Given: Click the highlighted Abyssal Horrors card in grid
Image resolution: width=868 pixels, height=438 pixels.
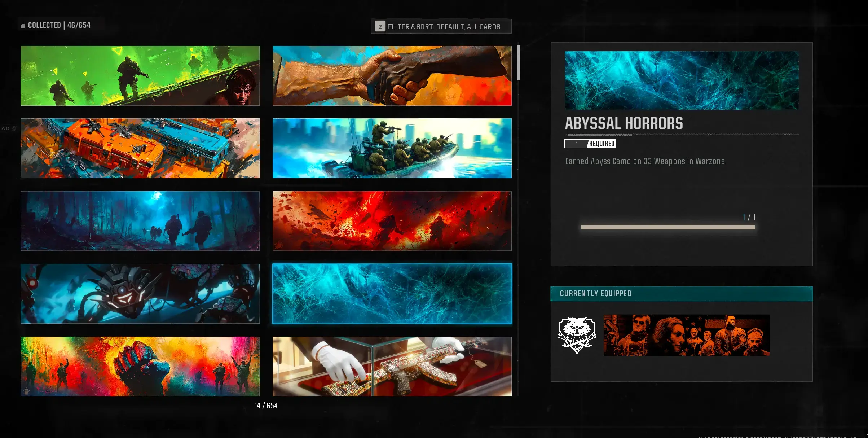Looking at the screenshot, I should [392, 294].
